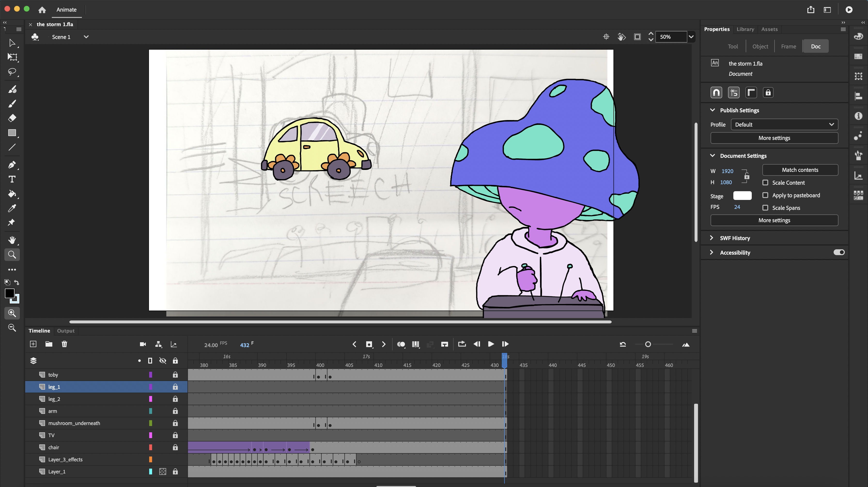868x487 pixels.
Task: Select the Lasso tool
Action: tap(12, 72)
